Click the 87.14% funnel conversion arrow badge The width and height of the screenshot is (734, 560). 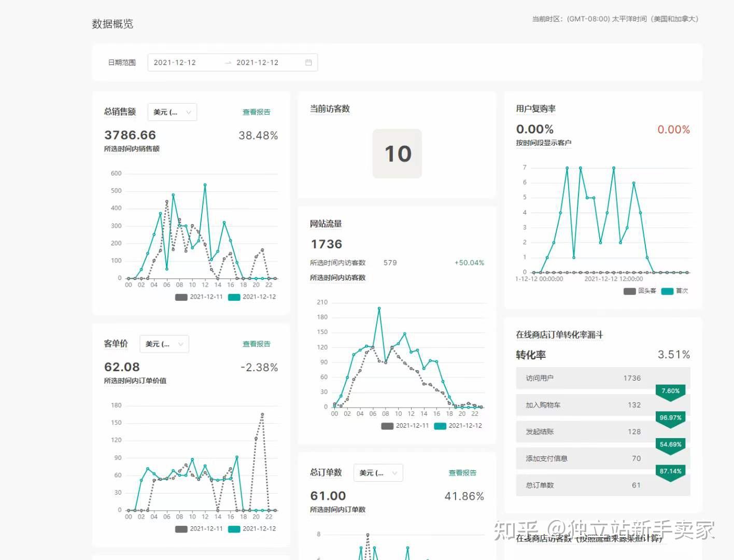coord(670,471)
